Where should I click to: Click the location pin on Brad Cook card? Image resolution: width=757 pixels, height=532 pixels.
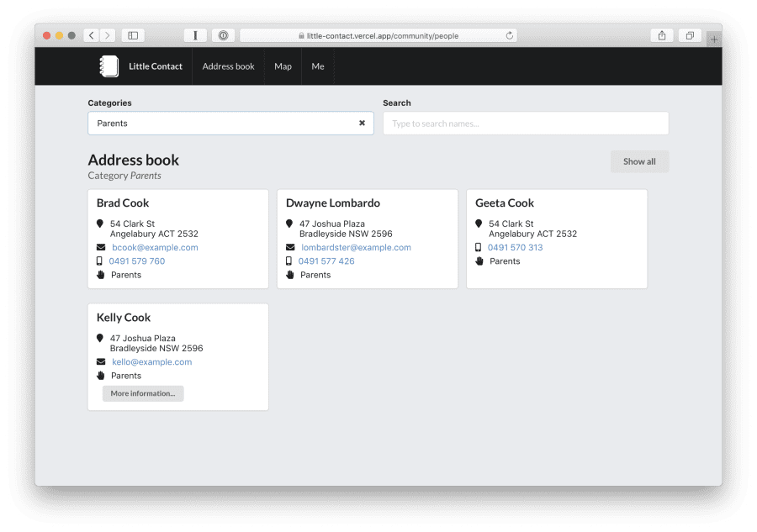point(100,224)
